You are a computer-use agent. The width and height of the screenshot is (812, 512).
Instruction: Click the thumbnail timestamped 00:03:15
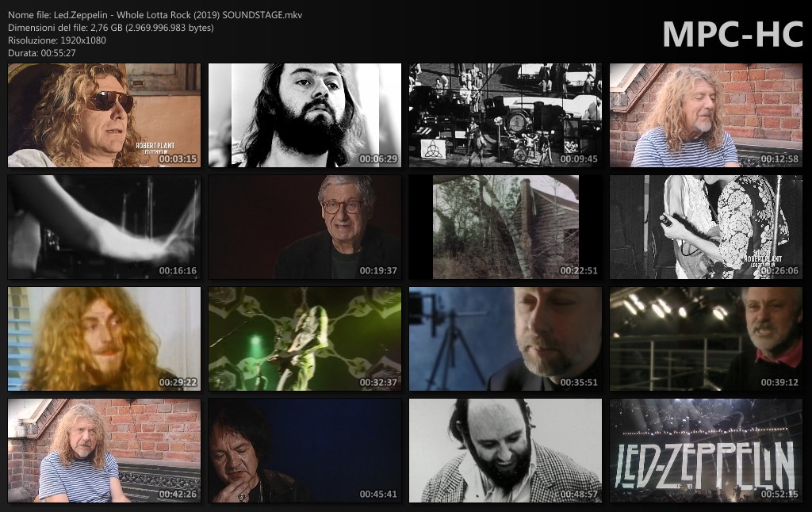pos(104,116)
